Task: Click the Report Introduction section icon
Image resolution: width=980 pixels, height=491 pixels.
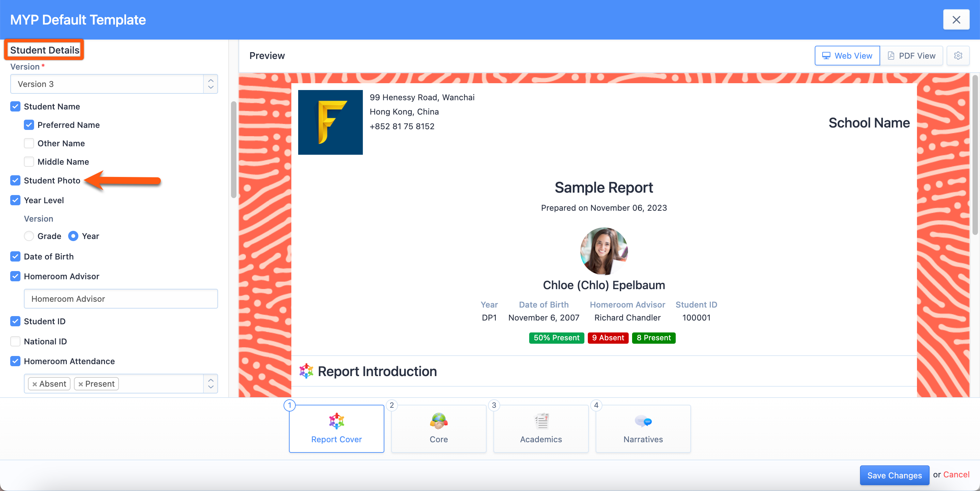Action: pos(306,371)
